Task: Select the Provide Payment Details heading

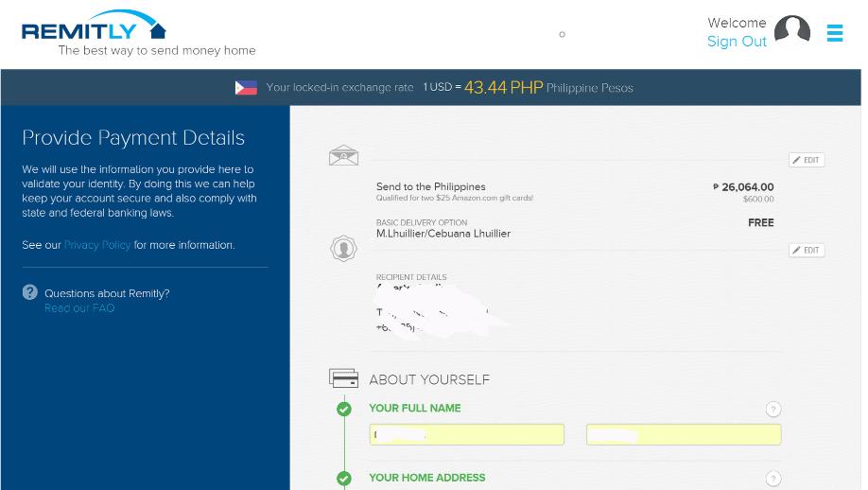Action: click(x=133, y=138)
